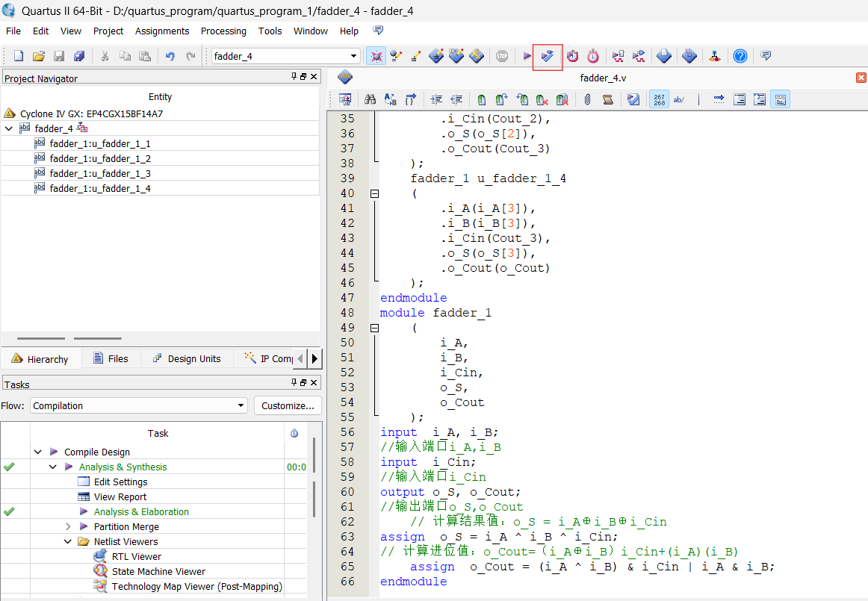Clear all bookmarks icon

tap(562, 99)
